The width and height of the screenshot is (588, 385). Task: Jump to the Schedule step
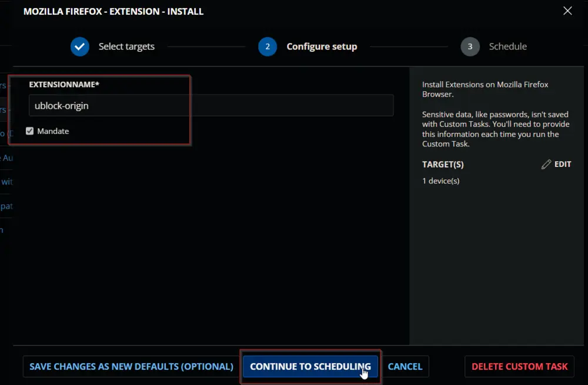508,46
